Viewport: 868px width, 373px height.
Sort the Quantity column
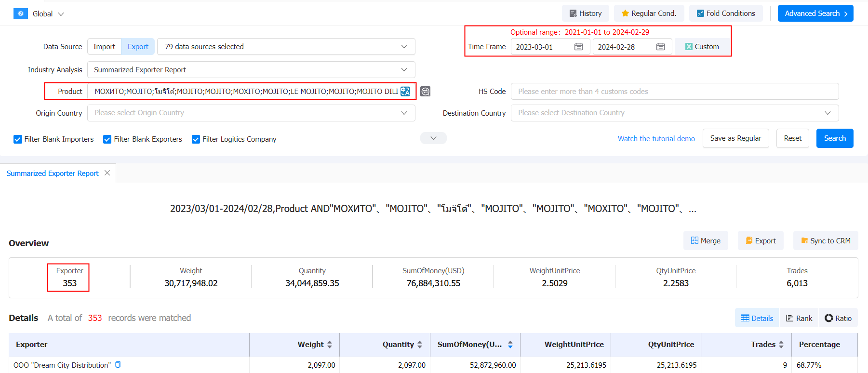tap(420, 345)
